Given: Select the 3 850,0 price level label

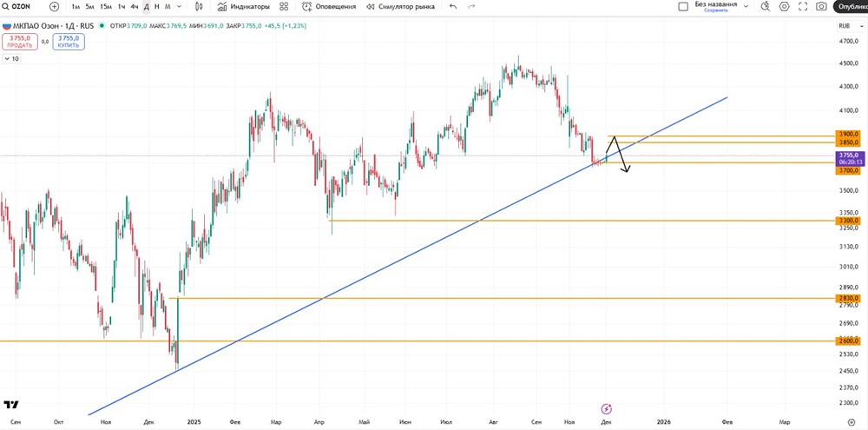Looking at the screenshot, I should (x=848, y=142).
